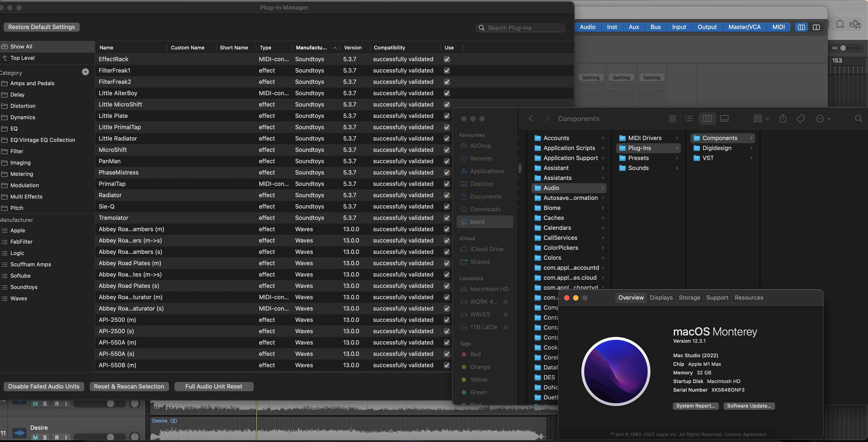Toggle Use checkbox for API-2500 (m)
868x442 pixels.
point(447,320)
